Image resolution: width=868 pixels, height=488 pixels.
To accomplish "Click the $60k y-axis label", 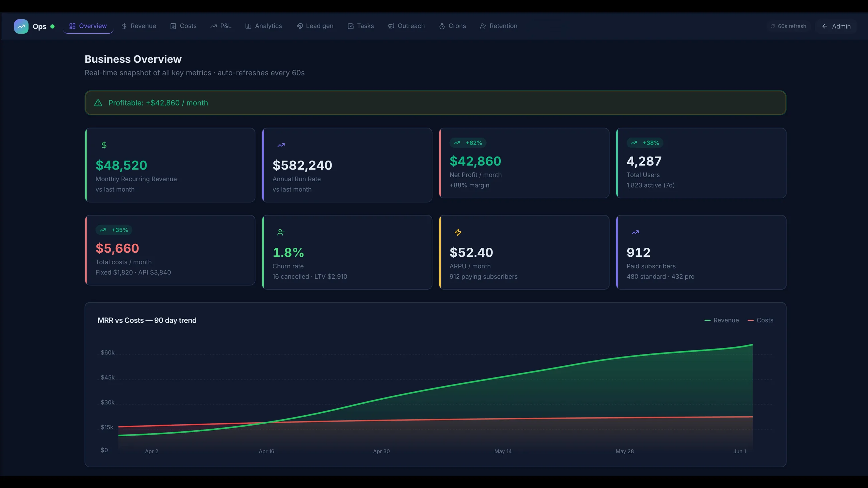I will pos(107,352).
